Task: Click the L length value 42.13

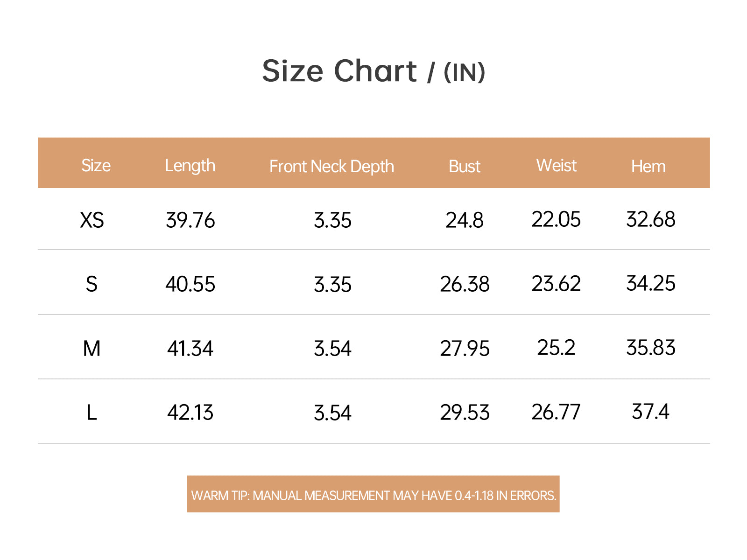Action: tap(190, 413)
